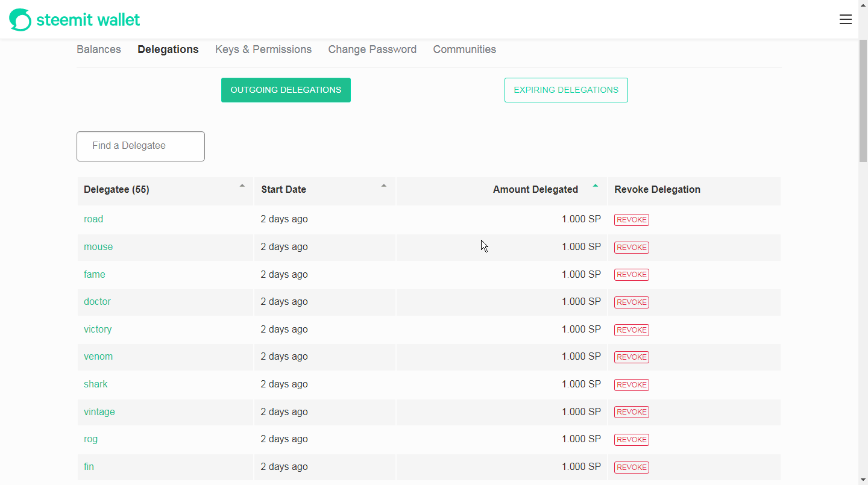Image resolution: width=868 pixels, height=485 pixels.
Task: Sort by Start Date arrow
Action: [x=383, y=186]
